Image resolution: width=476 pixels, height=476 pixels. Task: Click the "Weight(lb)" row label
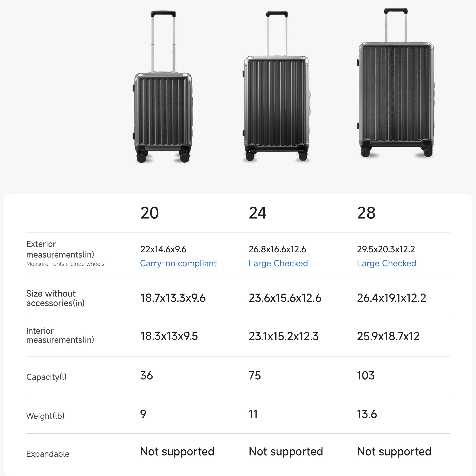[45, 416]
